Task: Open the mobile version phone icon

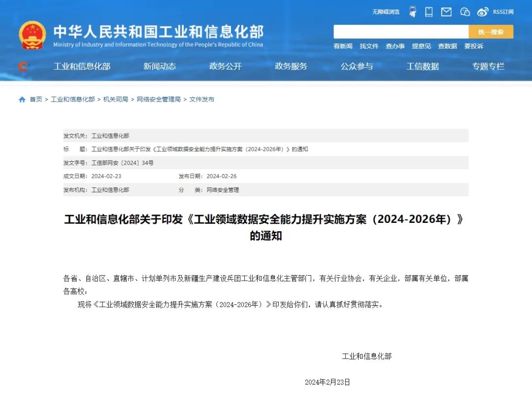Action: (429, 12)
